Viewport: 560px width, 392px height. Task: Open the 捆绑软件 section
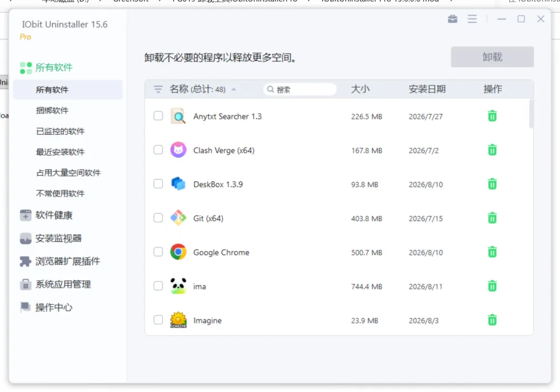52,110
